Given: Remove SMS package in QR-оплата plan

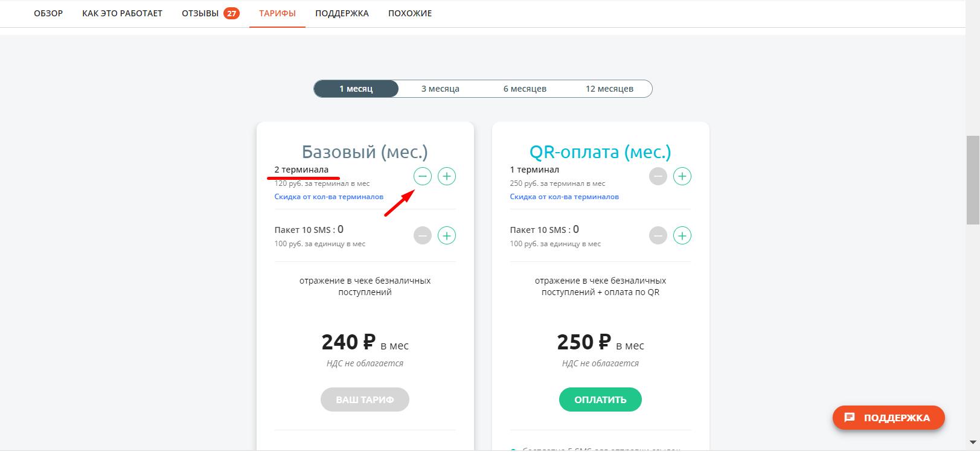Looking at the screenshot, I should [658, 235].
